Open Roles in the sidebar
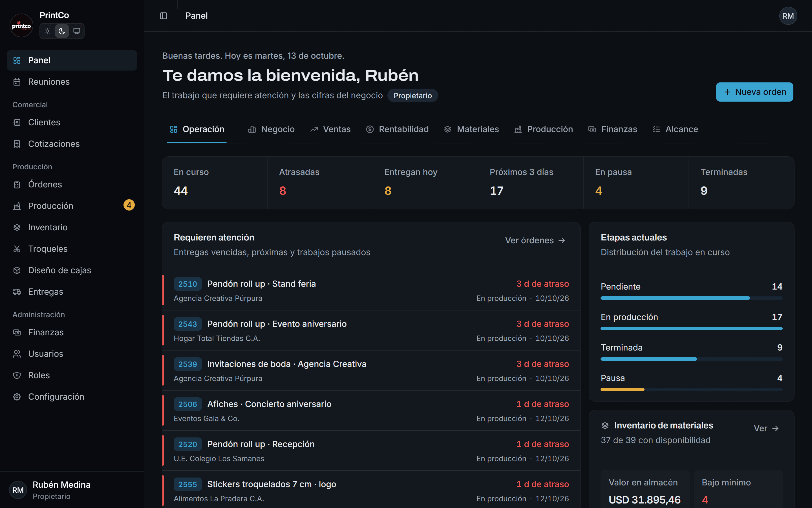812x508 pixels. [72, 375]
